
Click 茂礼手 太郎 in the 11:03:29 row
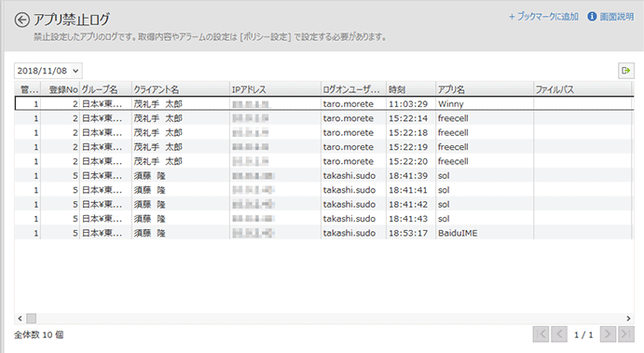tap(158, 103)
